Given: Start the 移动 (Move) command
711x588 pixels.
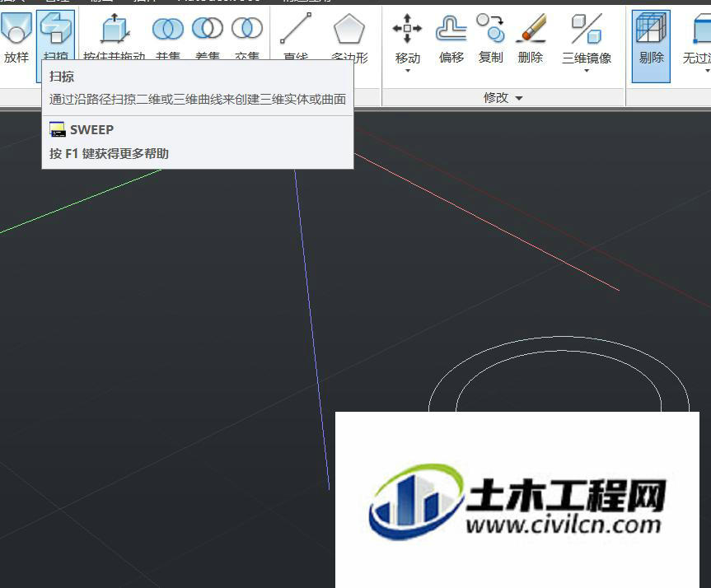Looking at the screenshot, I should click(407, 38).
